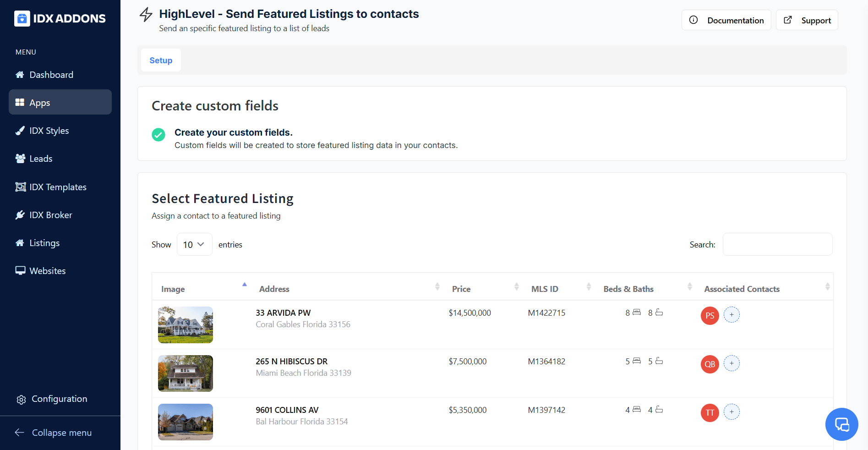The image size is (868, 450).
Task: Sort listings by Price column
Action: 461,289
